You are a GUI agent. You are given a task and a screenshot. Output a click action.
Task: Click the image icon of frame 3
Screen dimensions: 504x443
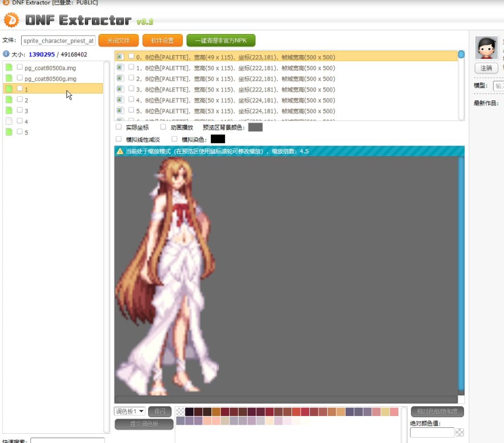[120, 89]
